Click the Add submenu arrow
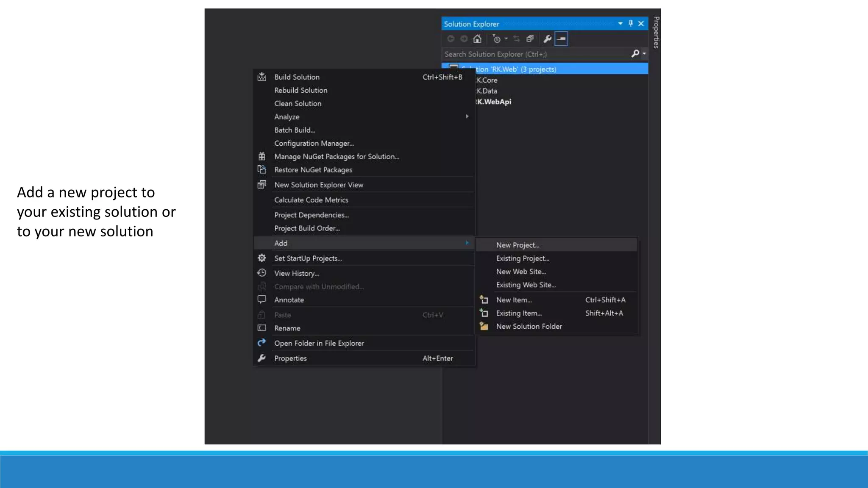The image size is (868, 488). [467, 243]
